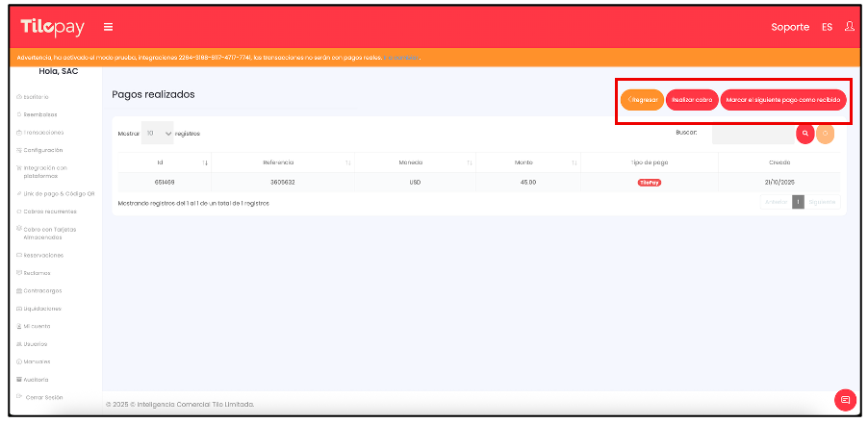Screen dimensions: 868x423
Task: Open the user profile icon
Action: click(x=849, y=27)
